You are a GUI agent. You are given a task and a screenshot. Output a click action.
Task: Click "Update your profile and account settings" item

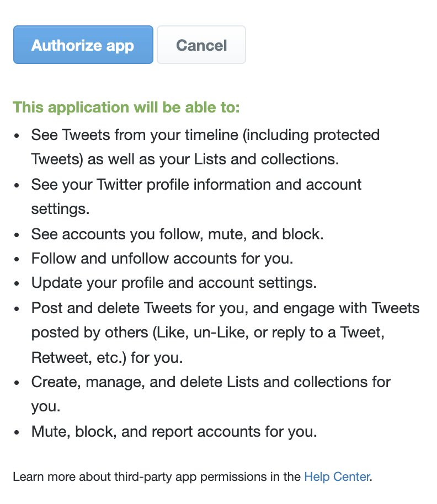174,283
